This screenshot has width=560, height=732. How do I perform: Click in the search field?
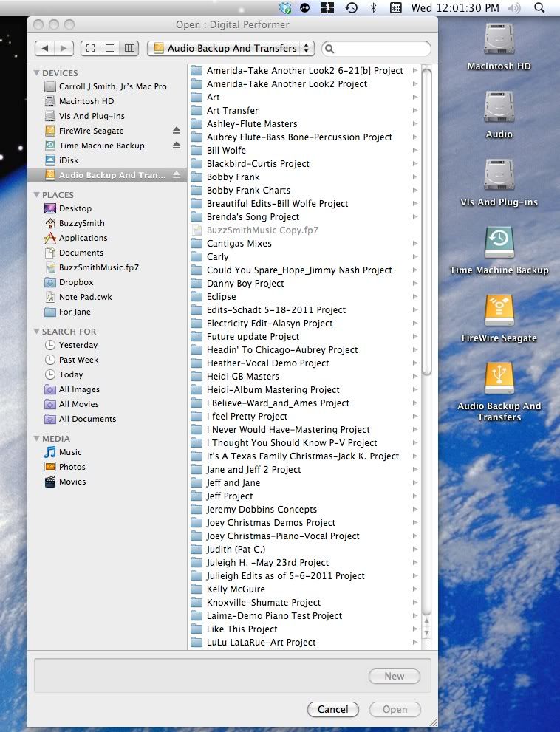tap(377, 49)
